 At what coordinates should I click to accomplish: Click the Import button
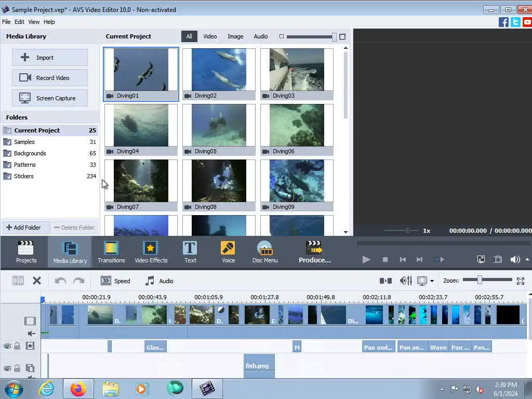tap(50, 57)
